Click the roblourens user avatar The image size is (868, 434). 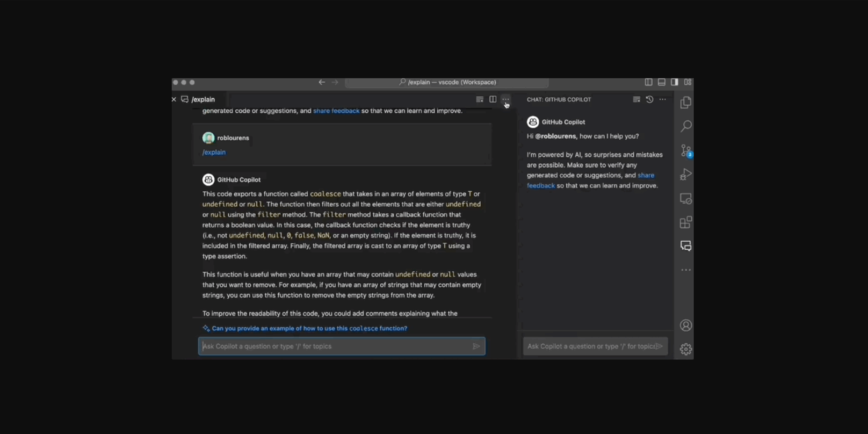pos(208,138)
